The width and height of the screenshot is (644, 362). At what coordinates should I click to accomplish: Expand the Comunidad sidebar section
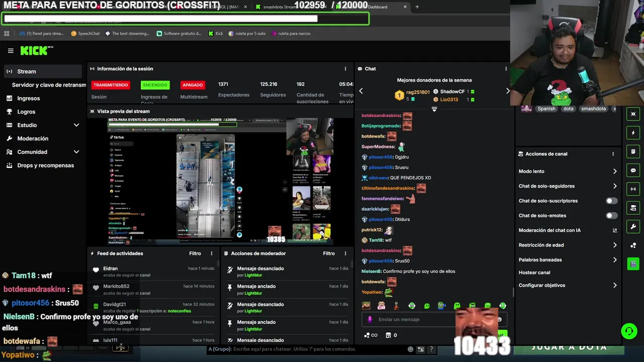pos(76,152)
